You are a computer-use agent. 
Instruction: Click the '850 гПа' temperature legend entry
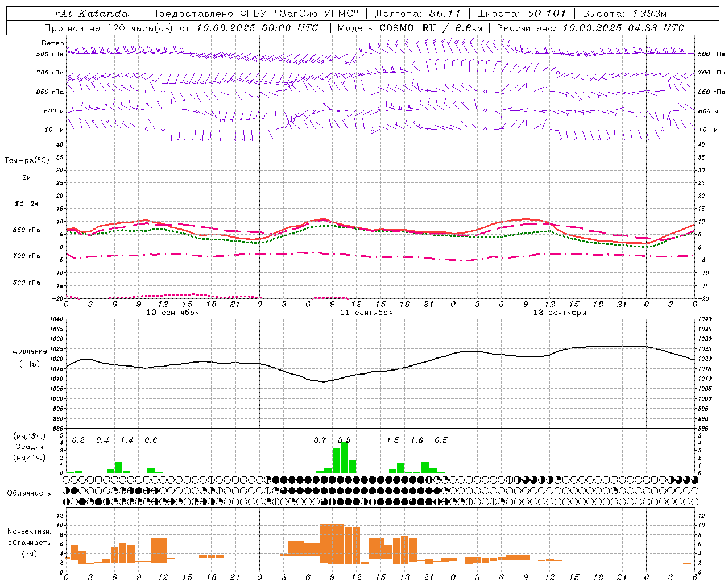click(x=26, y=232)
